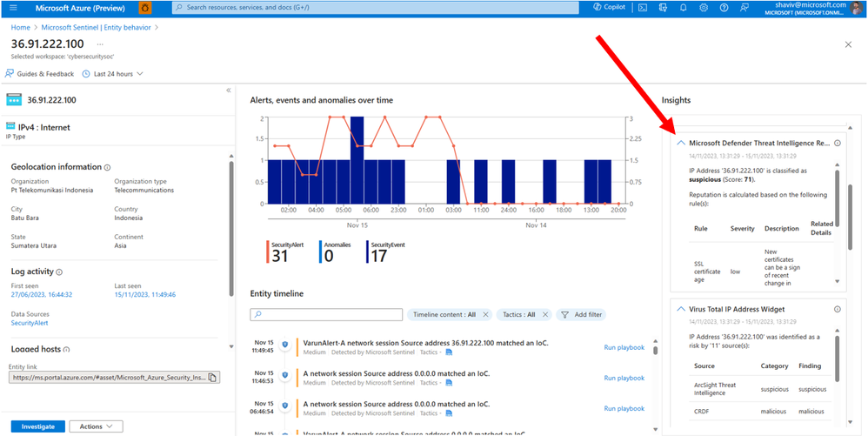Screen dimensions: 868x436
Task: Run playbook for the 11:46:53 alert
Action: (624, 378)
